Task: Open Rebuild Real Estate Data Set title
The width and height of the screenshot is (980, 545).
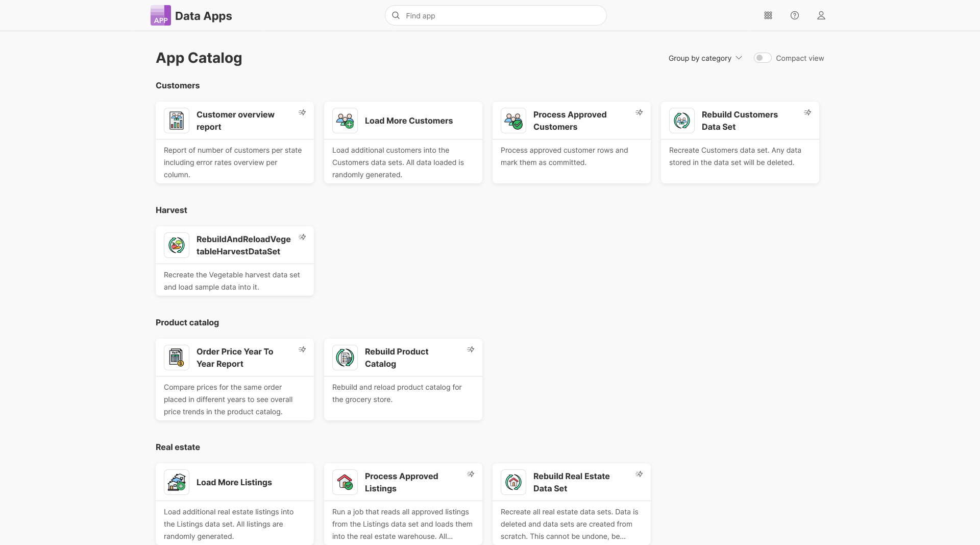Action: click(x=572, y=482)
